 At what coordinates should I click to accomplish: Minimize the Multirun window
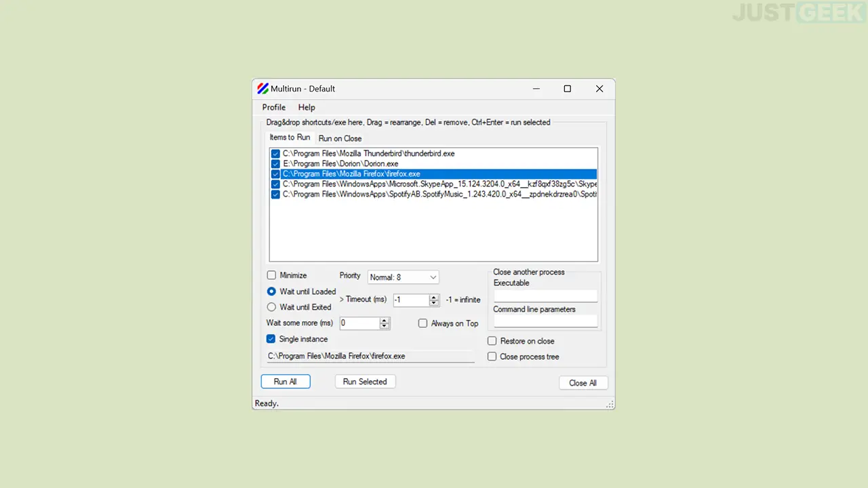tap(536, 89)
